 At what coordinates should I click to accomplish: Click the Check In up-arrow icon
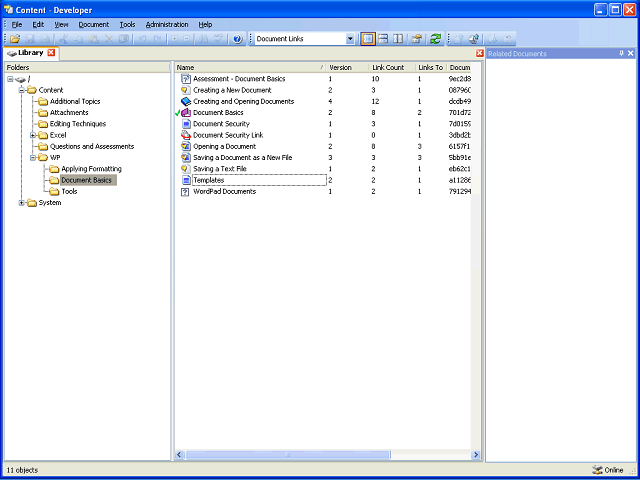(x=459, y=39)
